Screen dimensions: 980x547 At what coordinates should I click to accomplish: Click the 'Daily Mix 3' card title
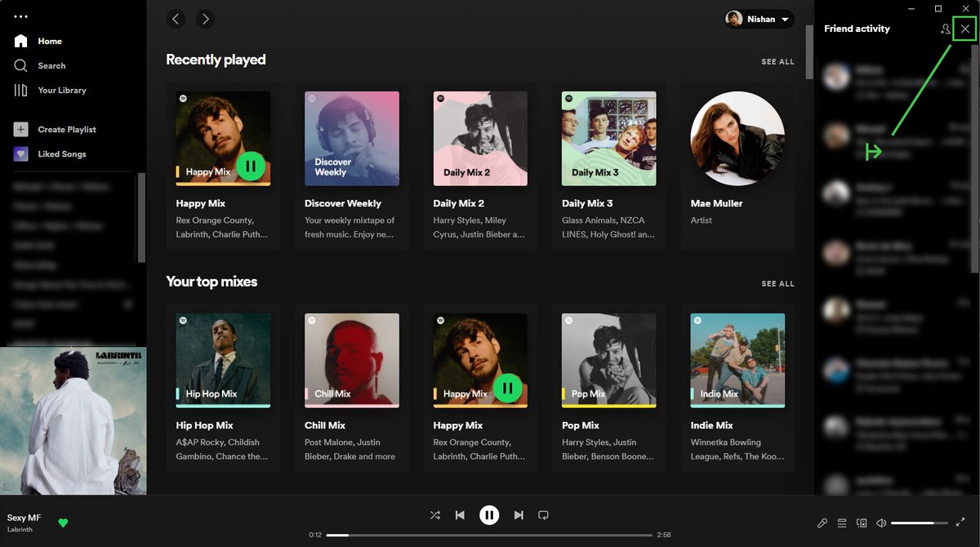(587, 203)
